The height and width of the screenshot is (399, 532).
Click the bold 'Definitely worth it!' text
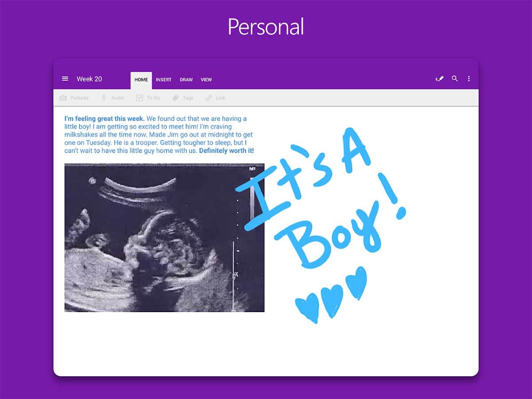coord(226,151)
